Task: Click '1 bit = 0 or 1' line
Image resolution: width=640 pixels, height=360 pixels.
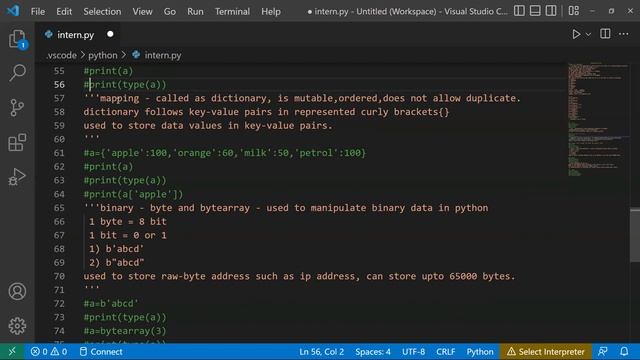Action: click(127, 235)
